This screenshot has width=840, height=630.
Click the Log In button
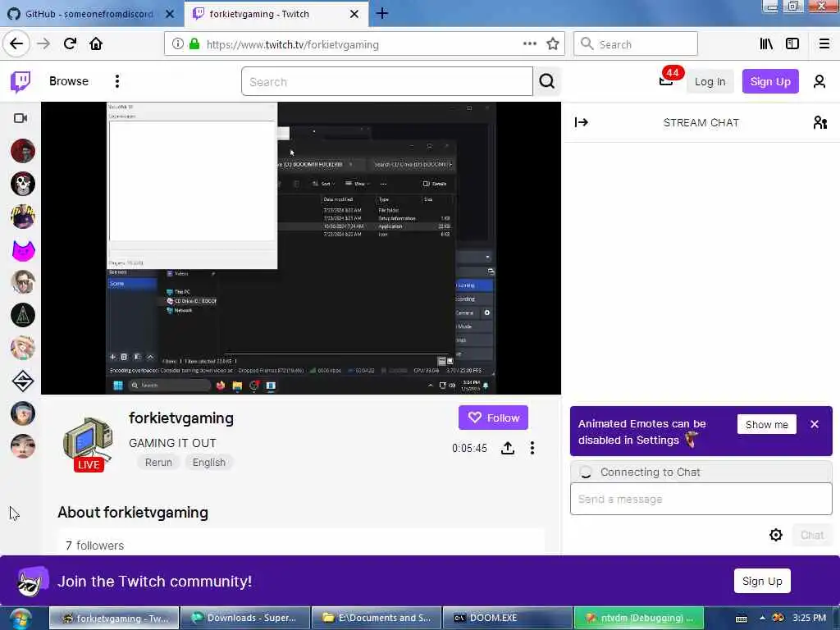coord(710,81)
